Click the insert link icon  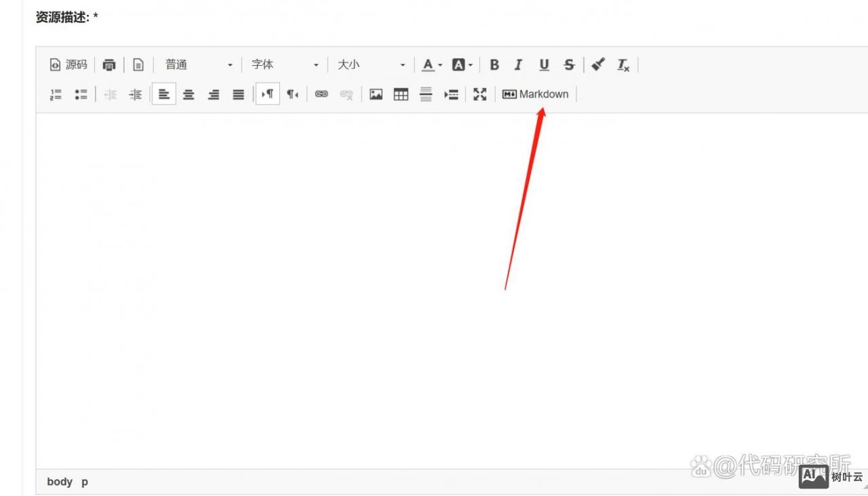pyautogui.click(x=321, y=95)
